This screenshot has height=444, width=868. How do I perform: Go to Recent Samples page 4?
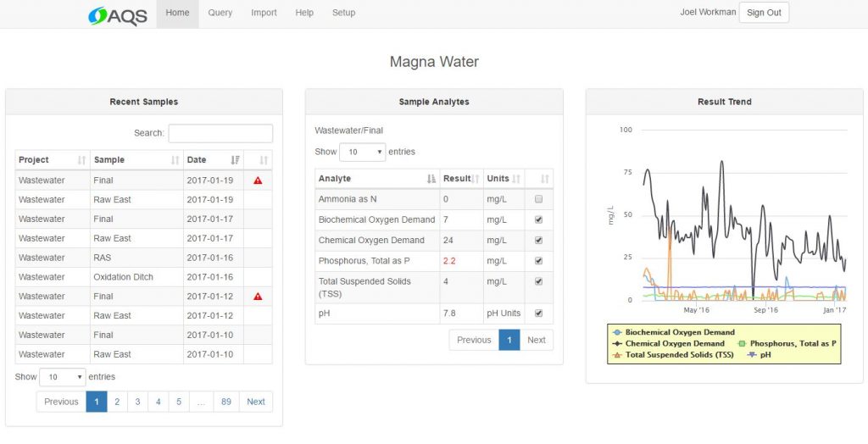click(x=159, y=402)
